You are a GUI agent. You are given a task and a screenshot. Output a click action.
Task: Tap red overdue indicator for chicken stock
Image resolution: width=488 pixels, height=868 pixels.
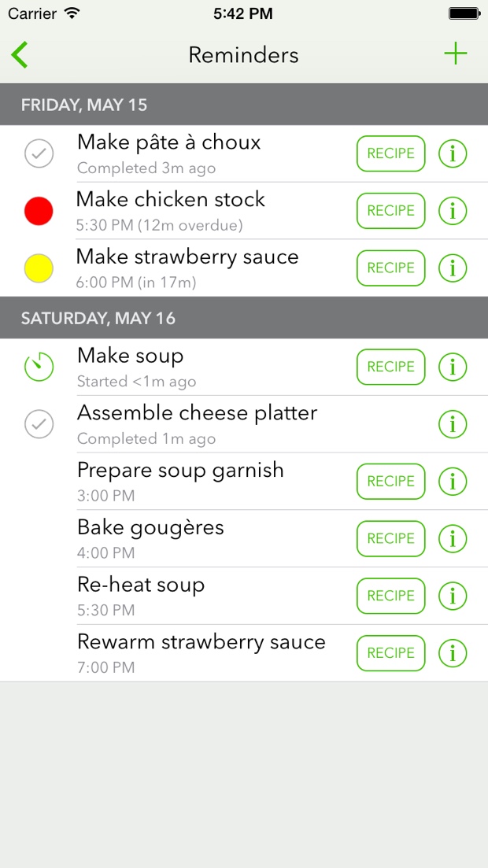39,211
